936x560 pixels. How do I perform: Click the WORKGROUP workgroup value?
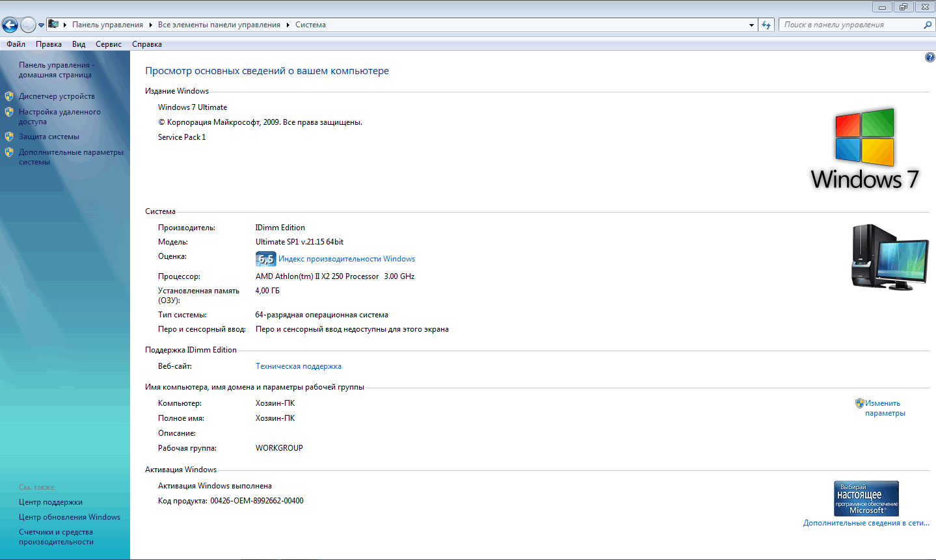pos(279,448)
